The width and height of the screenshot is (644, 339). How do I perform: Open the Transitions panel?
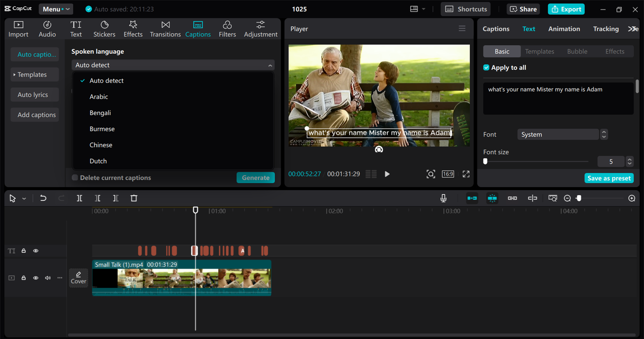pos(165,29)
